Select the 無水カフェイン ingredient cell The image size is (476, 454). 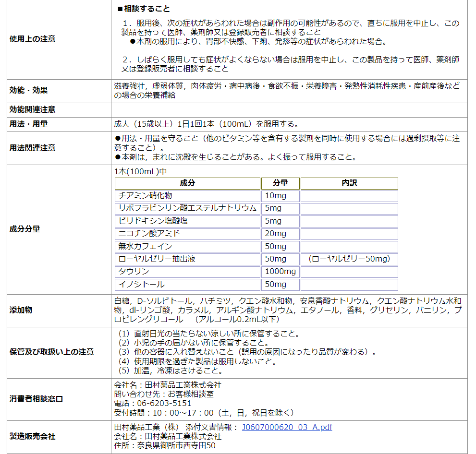(187, 246)
